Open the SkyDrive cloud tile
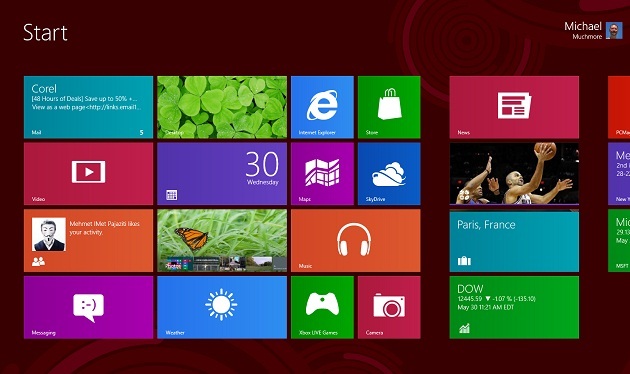 click(x=389, y=174)
